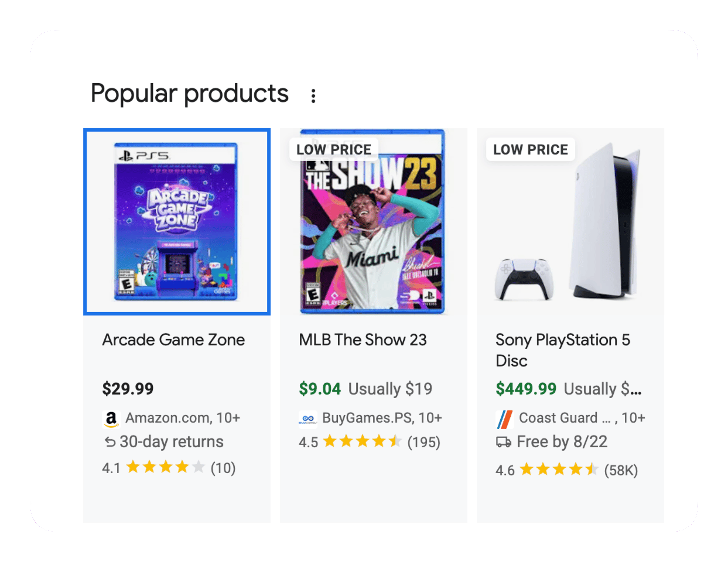Image resolution: width=728 pixels, height=562 pixels.
Task: Click the Arcade Game Zone product title
Action: coord(173,340)
